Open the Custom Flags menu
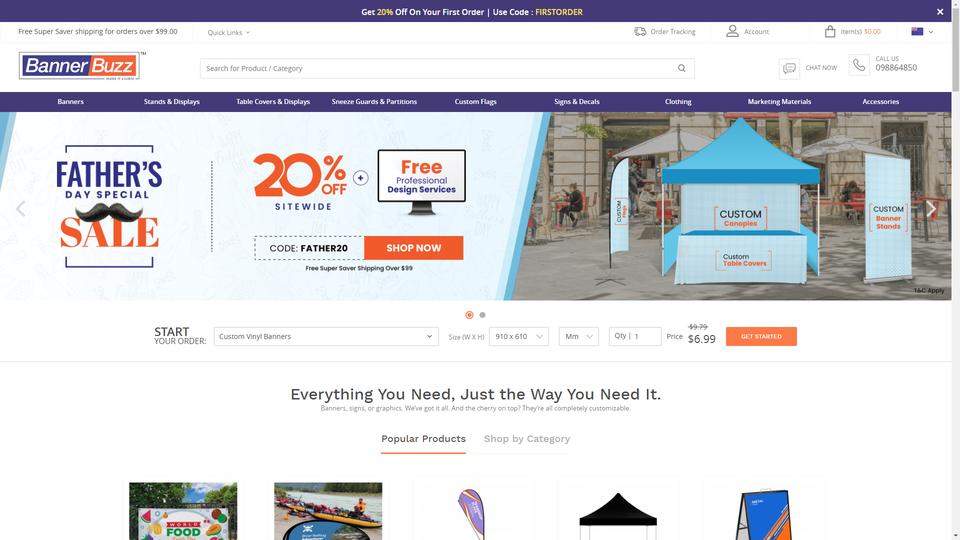The image size is (960, 540). coord(475,102)
